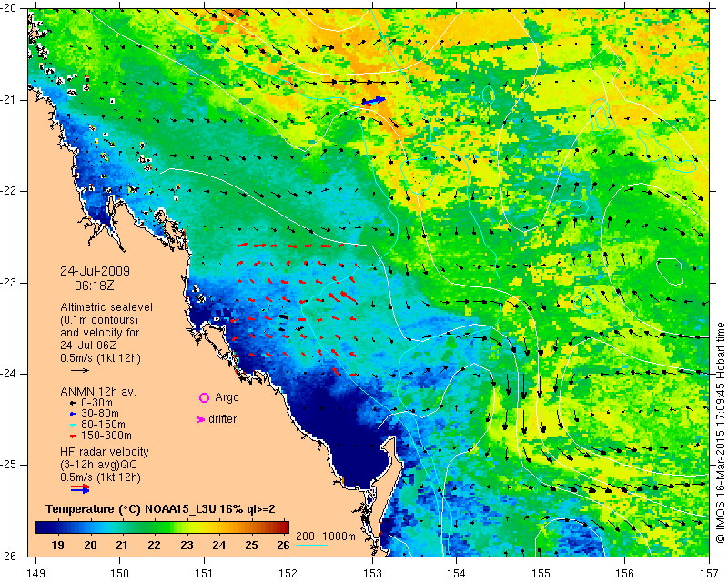Click the longitude axis label 154

click(x=457, y=574)
